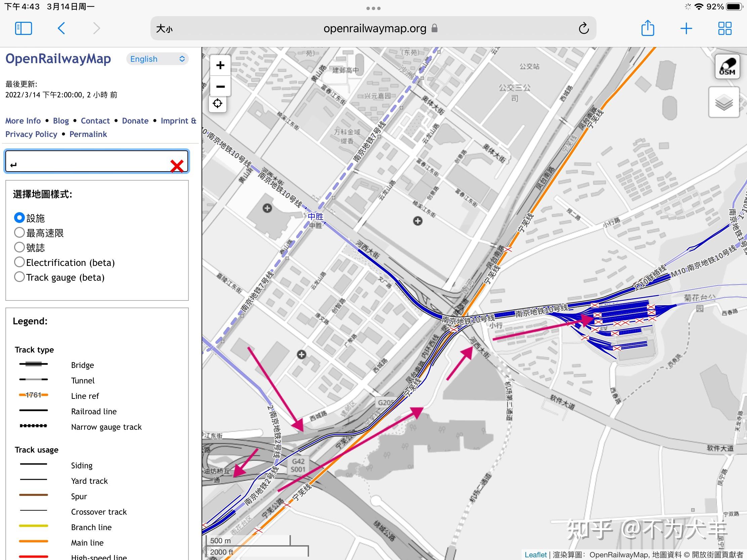Choose Track gauge (beta) style
Image resolution: width=747 pixels, height=560 pixels.
click(19, 277)
